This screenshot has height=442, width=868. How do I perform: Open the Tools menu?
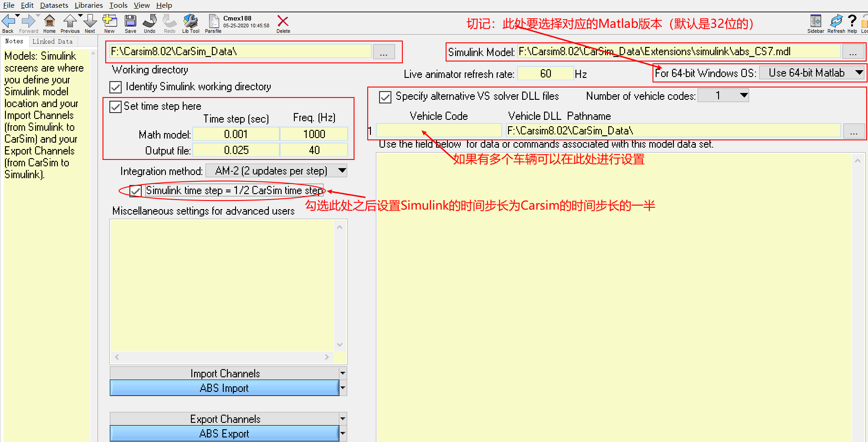click(118, 5)
